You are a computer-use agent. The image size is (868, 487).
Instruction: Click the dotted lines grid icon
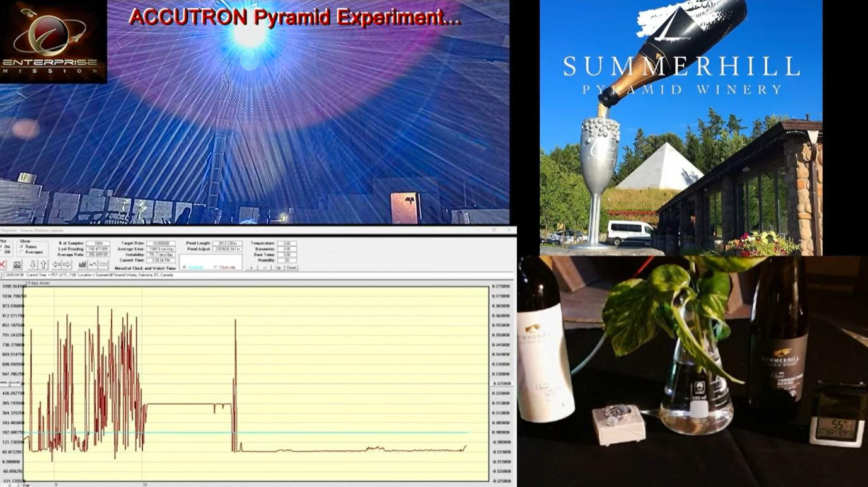[103, 264]
